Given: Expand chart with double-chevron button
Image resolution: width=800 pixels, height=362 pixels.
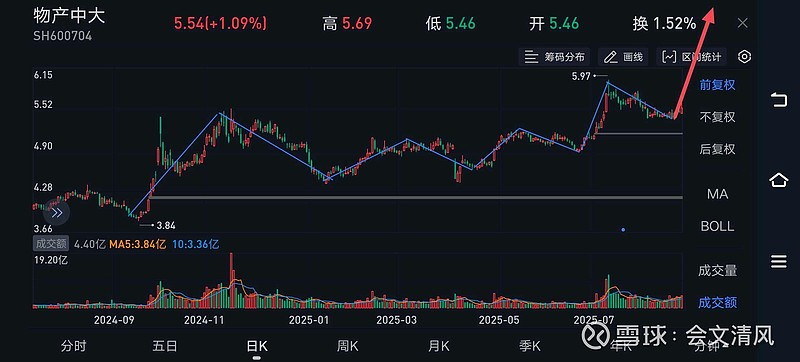Looking at the screenshot, I should click(x=56, y=213).
